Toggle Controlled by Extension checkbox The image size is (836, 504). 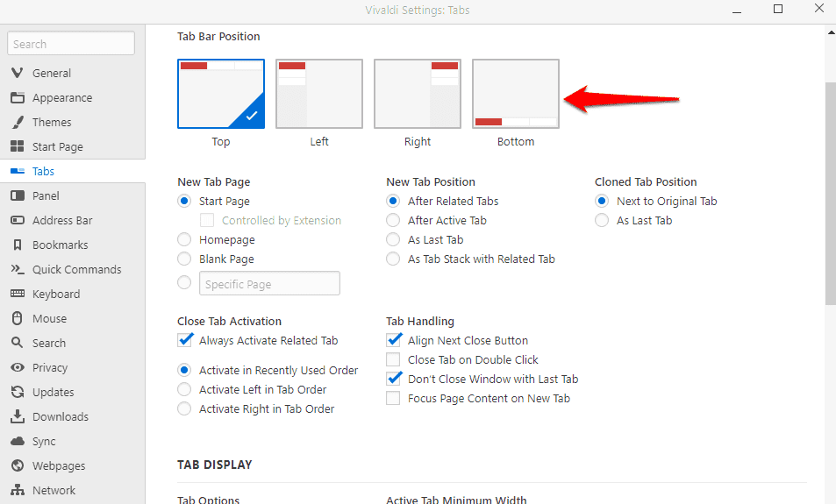click(207, 220)
